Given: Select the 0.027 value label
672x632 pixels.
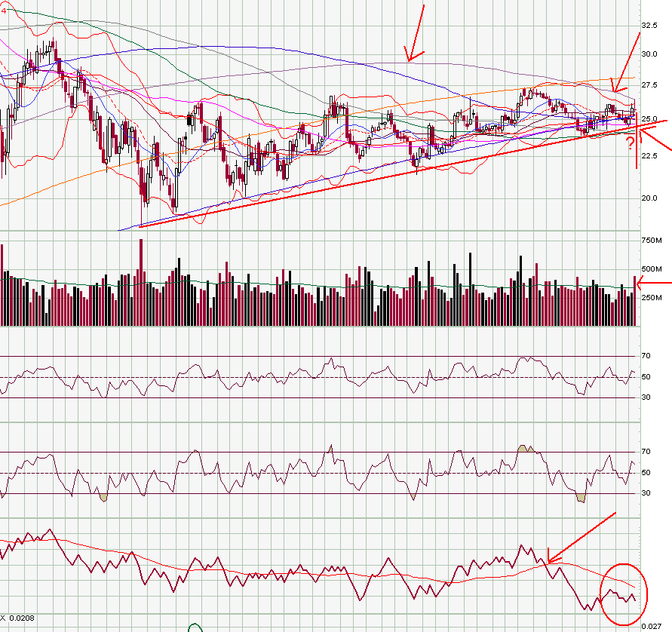Looking at the screenshot, I should coord(651,627).
